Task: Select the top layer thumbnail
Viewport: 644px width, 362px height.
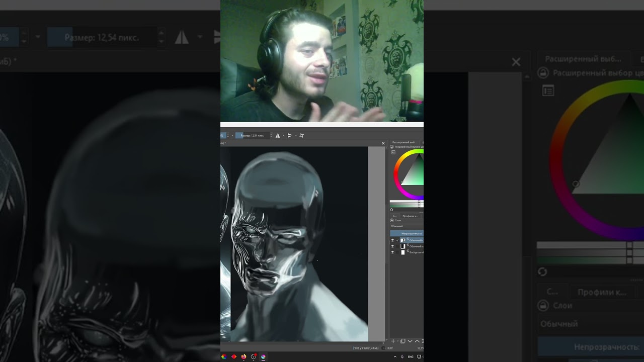Action: pos(403,240)
